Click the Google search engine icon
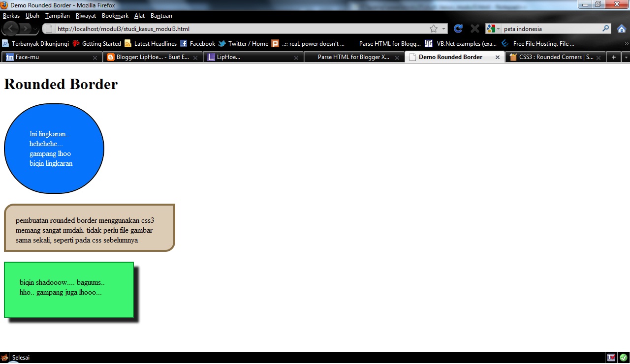 tap(491, 29)
